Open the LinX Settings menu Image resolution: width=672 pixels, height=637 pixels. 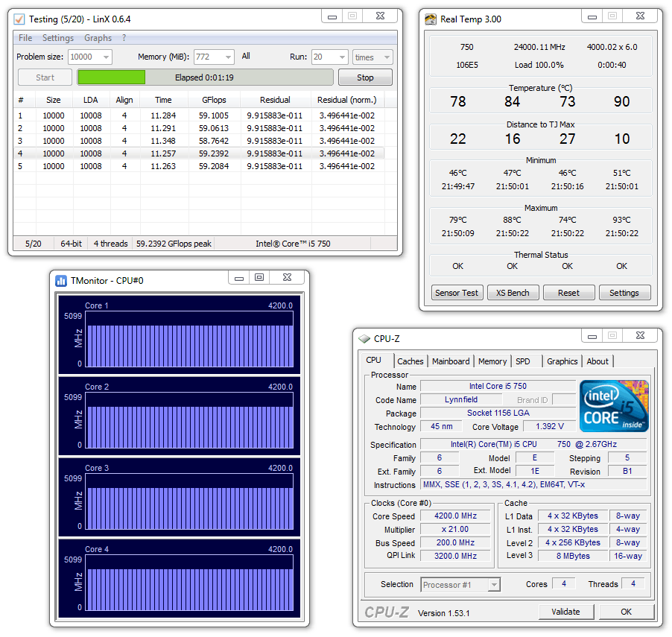pos(57,38)
